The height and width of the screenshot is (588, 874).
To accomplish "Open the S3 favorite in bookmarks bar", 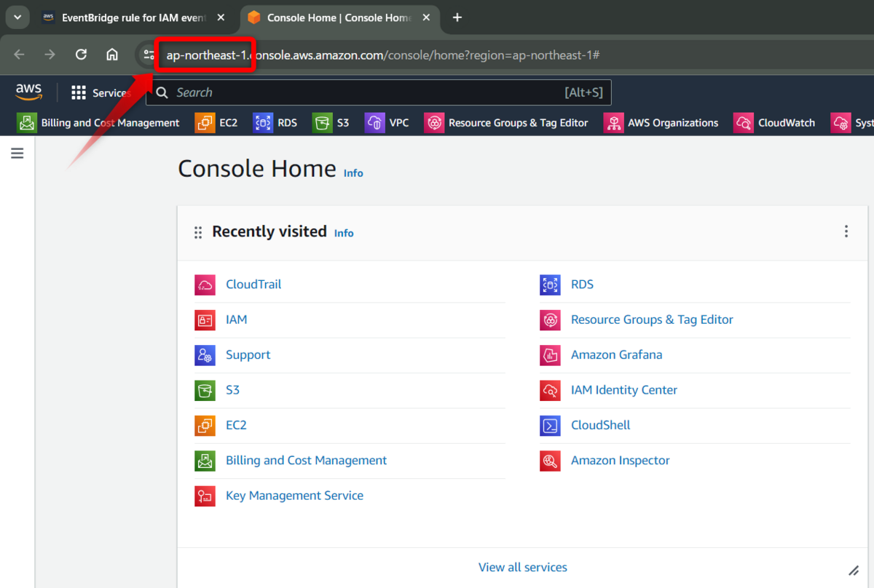I will click(x=331, y=123).
